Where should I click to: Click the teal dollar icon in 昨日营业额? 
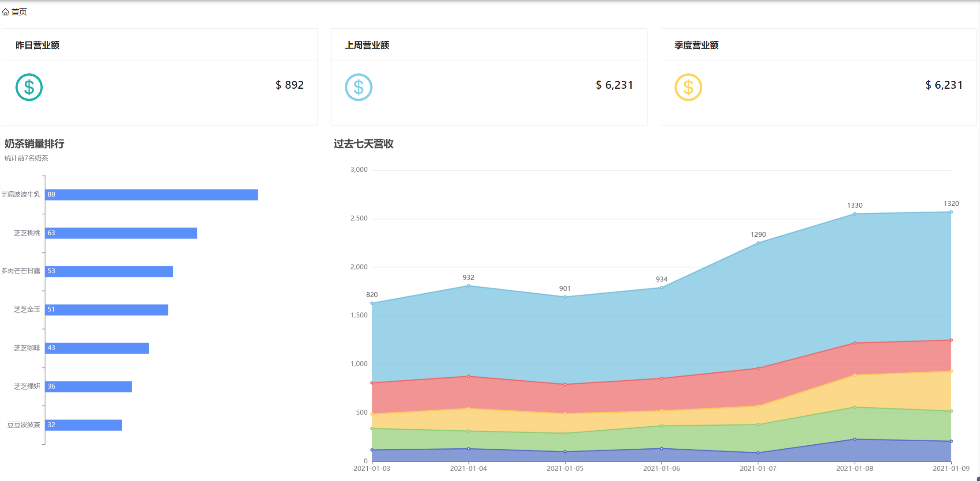pyautogui.click(x=29, y=87)
